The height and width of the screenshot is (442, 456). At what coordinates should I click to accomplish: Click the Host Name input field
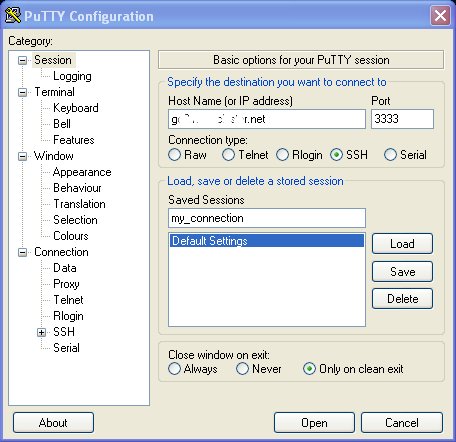pyautogui.click(x=267, y=119)
